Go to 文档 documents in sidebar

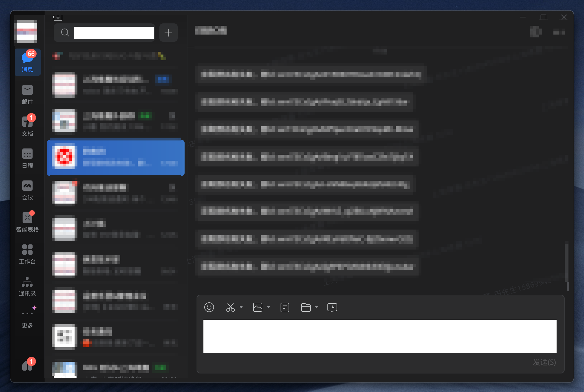[x=27, y=126]
